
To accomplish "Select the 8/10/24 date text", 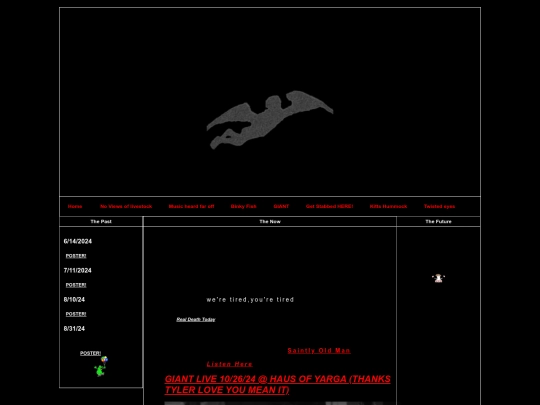I will click(74, 300).
